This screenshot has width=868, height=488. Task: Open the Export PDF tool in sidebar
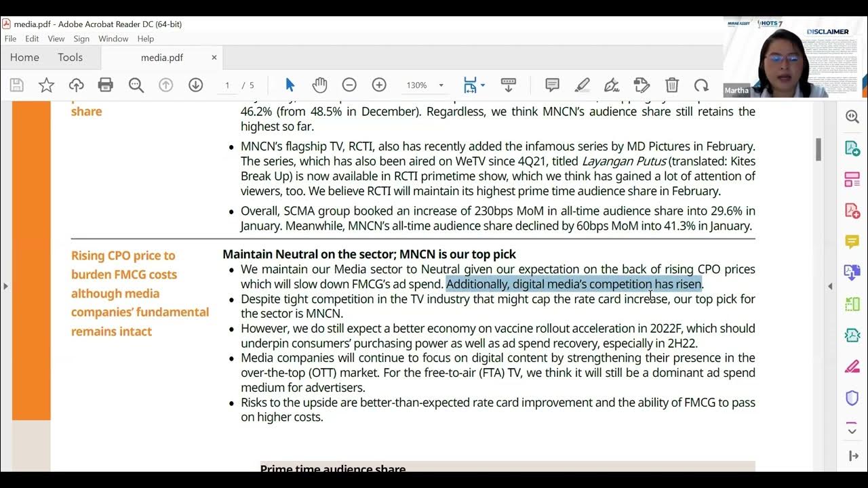coord(852,148)
